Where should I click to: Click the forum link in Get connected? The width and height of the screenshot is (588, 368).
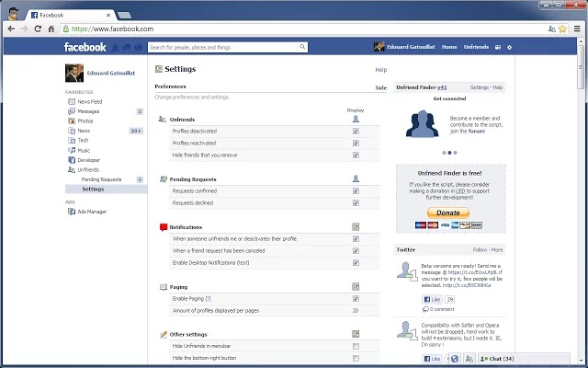477,132
